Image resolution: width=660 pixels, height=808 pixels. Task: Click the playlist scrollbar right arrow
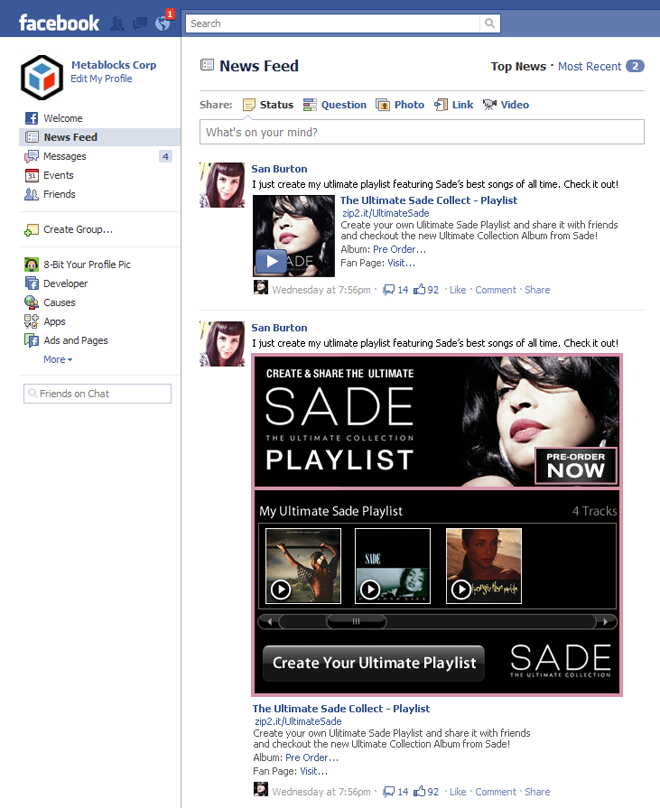[605, 621]
